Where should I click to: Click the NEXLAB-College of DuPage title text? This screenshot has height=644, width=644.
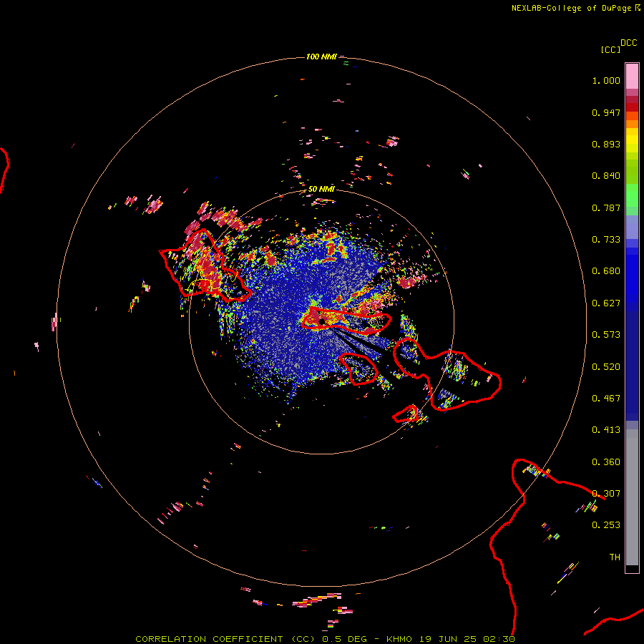pyautogui.click(x=571, y=8)
